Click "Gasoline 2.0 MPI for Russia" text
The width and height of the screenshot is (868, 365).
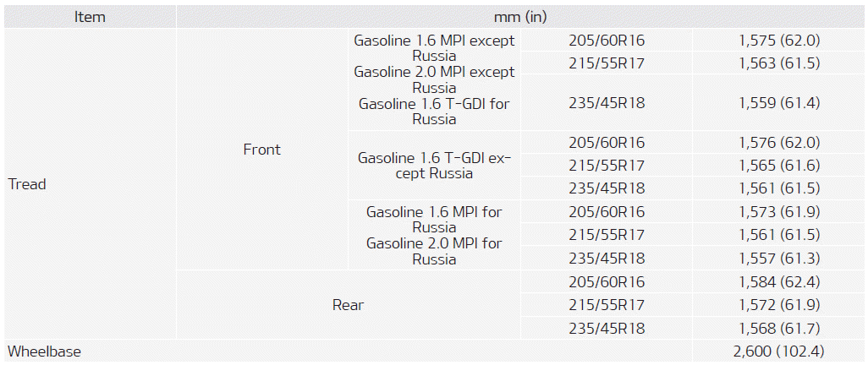click(x=434, y=251)
